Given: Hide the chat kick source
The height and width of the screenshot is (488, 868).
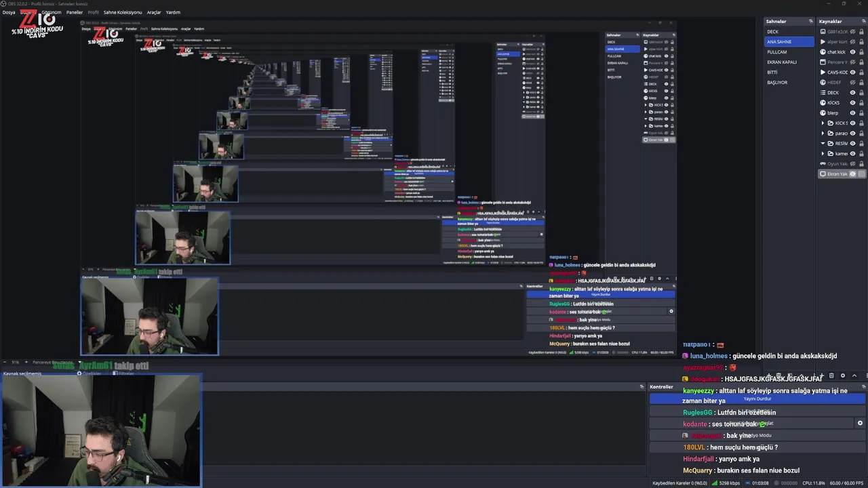Looking at the screenshot, I should (853, 52).
